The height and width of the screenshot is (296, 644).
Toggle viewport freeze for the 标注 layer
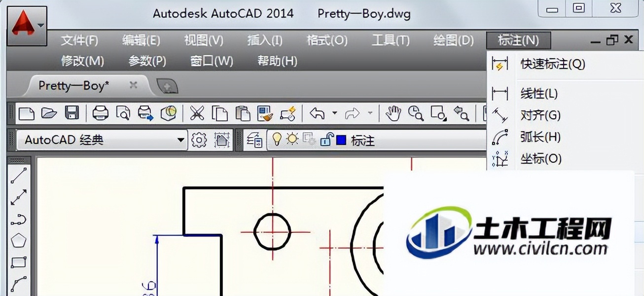[x=310, y=140]
